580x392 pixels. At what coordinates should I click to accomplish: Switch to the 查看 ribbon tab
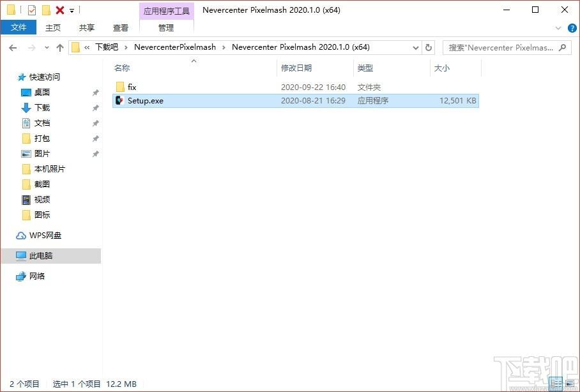click(121, 27)
